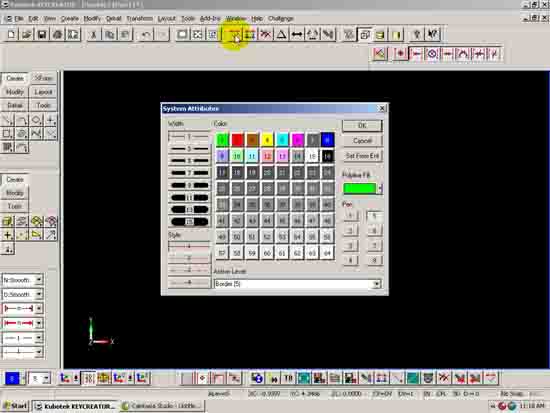Select the triangle icon in top toolbar
Image resolution: width=550 pixels, height=413 pixels.
click(281, 34)
